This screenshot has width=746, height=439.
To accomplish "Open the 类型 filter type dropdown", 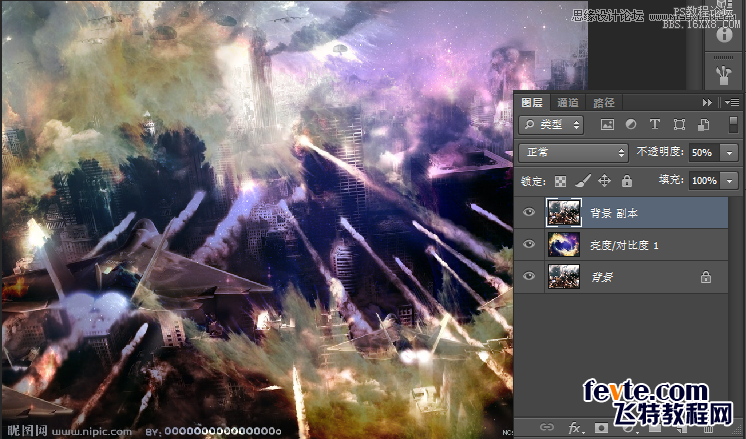I will click(551, 125).
